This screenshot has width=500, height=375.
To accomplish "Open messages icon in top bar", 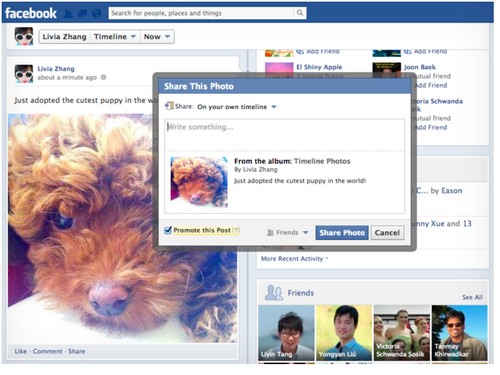I will coord(82,14).
